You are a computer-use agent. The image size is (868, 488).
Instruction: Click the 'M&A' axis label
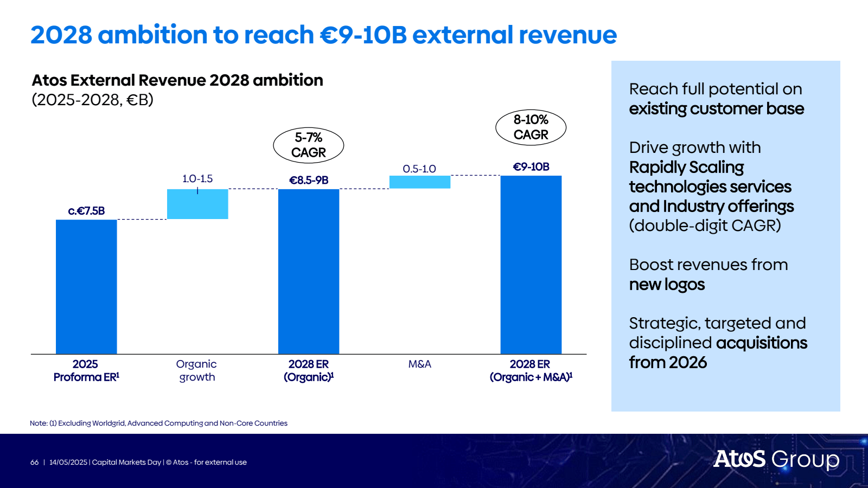click(x=420, y=364)
